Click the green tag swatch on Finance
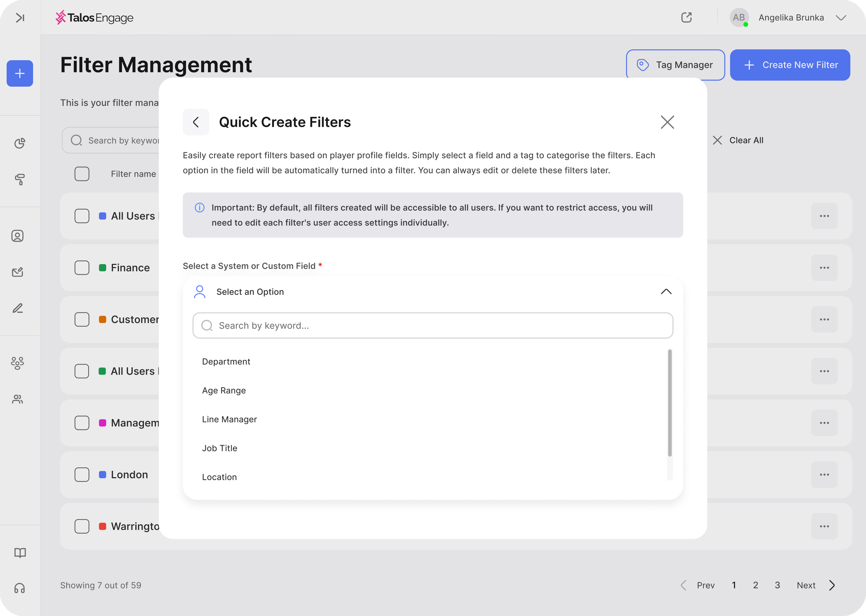866x616 pixels. [103, 268]
